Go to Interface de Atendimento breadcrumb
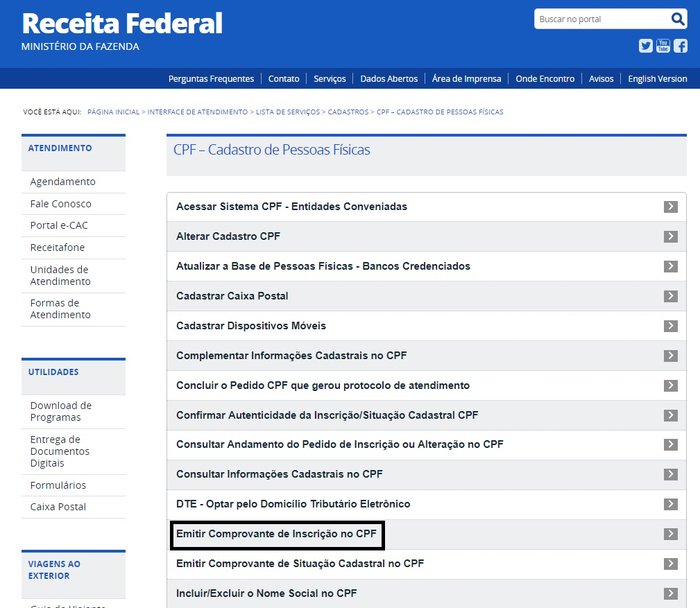This screenshot has width=700, height=608. [197, 112]
